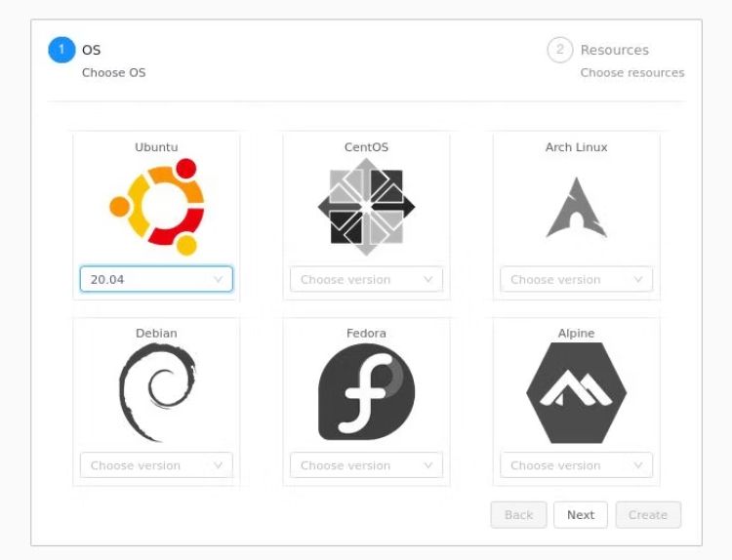Open the Ubuntu 20.04 version dropdown
This screenshot has width=732, height=560.
(156, 279)
